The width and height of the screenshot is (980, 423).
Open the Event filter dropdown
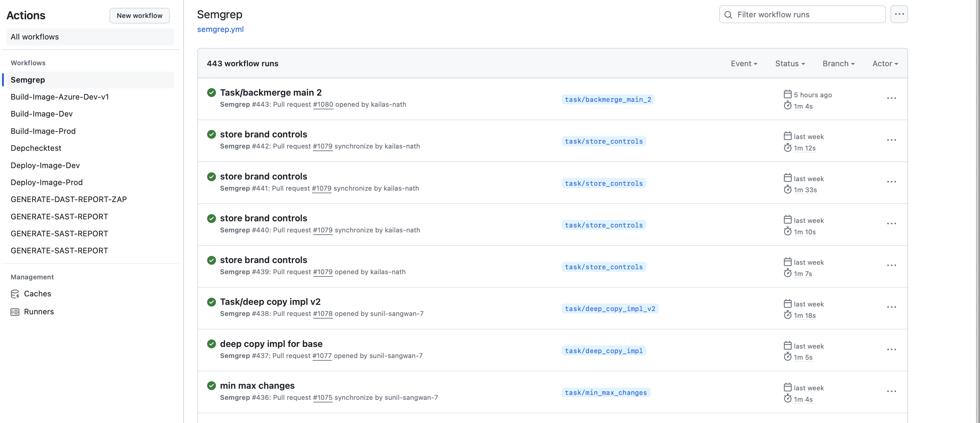click(743, 63)
